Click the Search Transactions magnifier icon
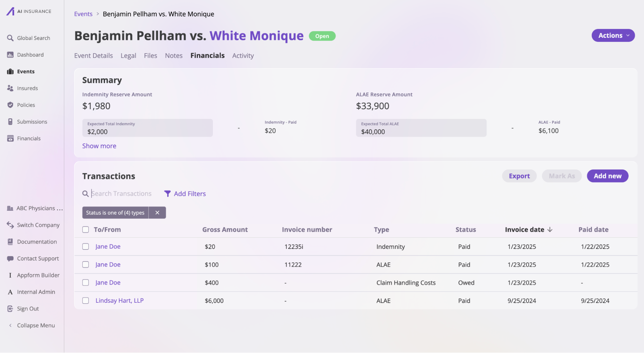The image size is (644, 353). pos(85,194)
